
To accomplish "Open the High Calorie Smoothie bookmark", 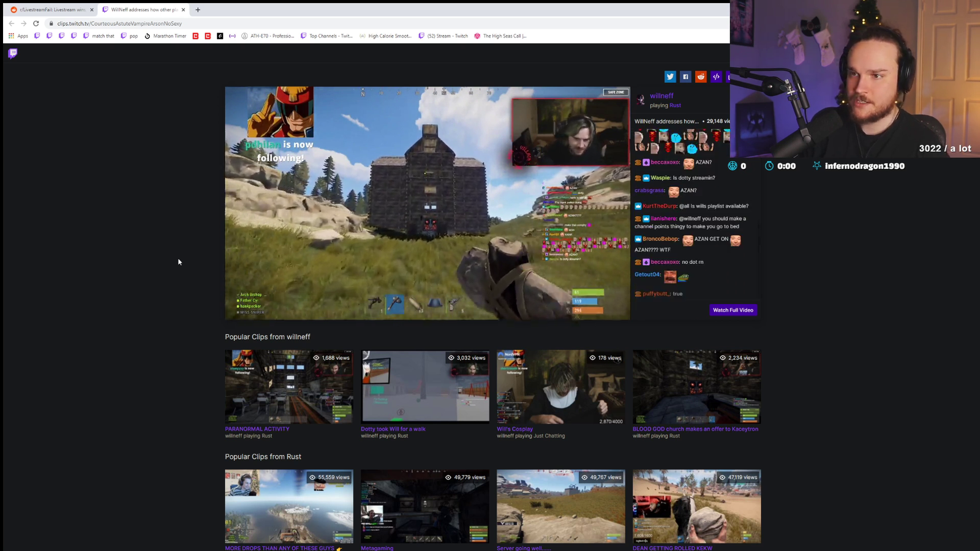I will pyautogui.click(x=385, y=36).
